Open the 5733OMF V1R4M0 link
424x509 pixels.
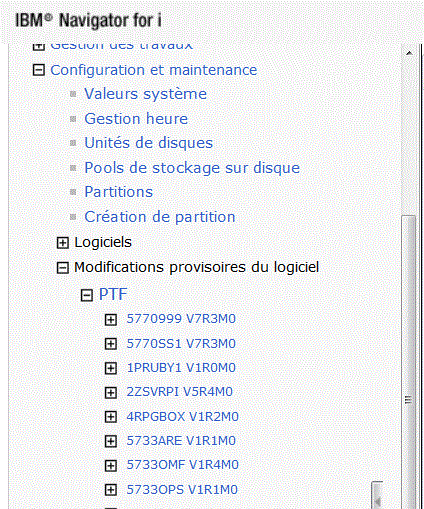pyautogui.click(x=183, y=465)
